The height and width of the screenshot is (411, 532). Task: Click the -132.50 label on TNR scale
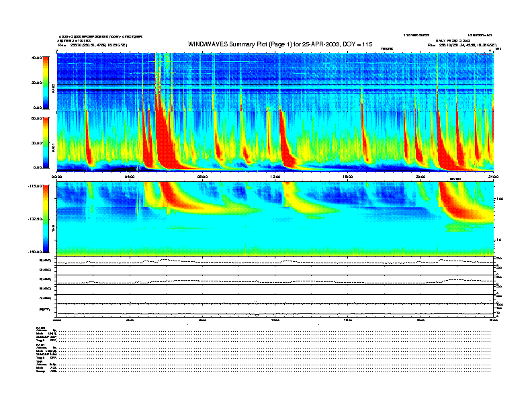(35, 219)
